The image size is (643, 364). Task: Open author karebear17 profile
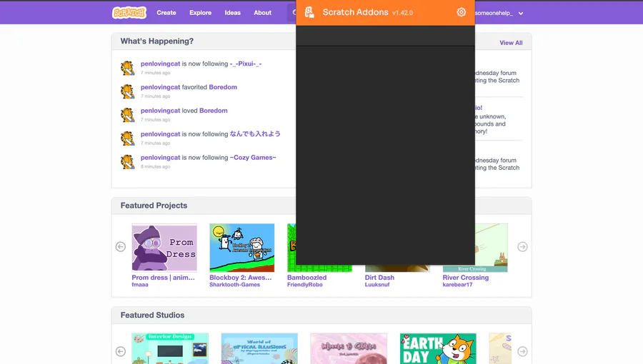458,285
